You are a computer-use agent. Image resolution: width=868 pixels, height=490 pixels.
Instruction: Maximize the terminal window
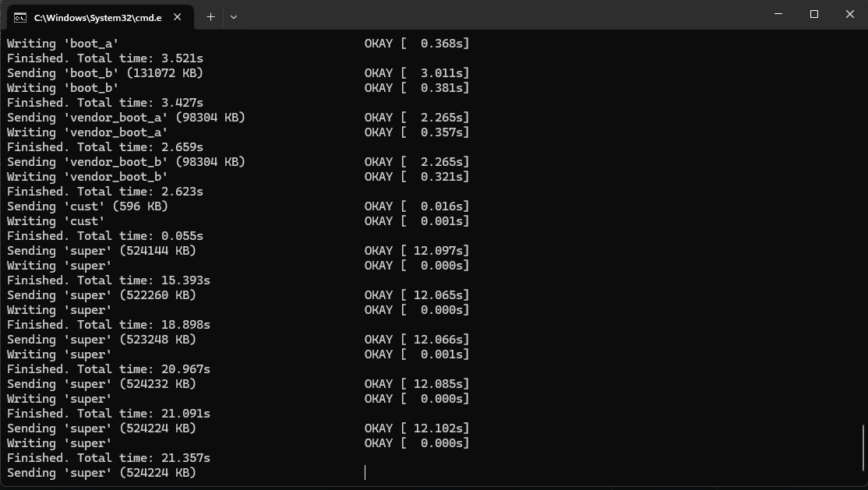click(x=814, y=14)
